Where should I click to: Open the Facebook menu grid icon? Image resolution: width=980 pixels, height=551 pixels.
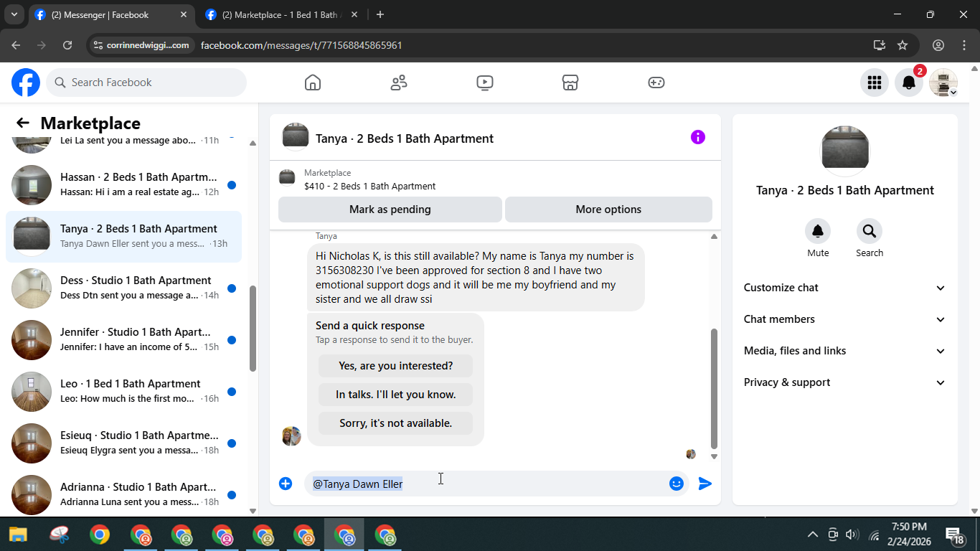click(874, 83)
